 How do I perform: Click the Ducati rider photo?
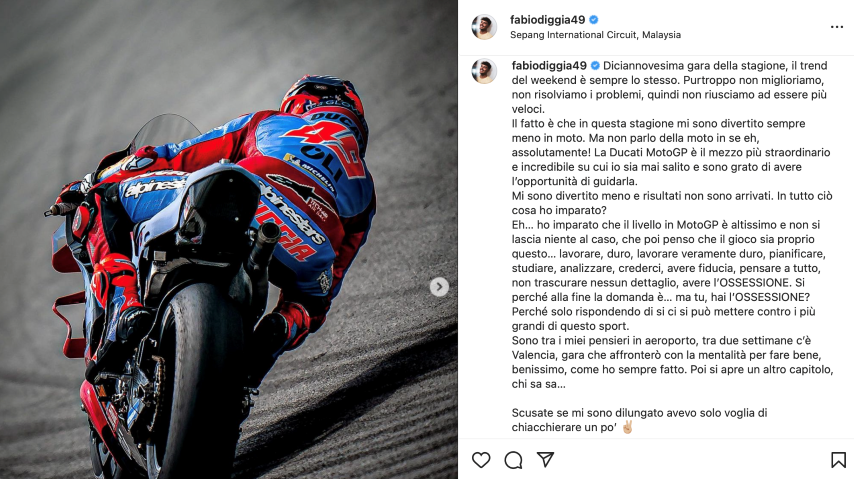(229, 240)
